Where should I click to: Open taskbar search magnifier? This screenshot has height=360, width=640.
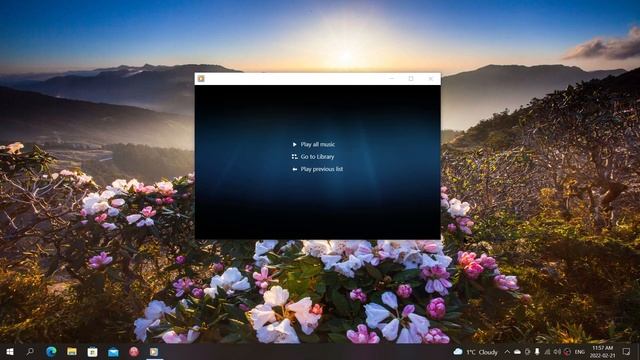pos(30,351)
